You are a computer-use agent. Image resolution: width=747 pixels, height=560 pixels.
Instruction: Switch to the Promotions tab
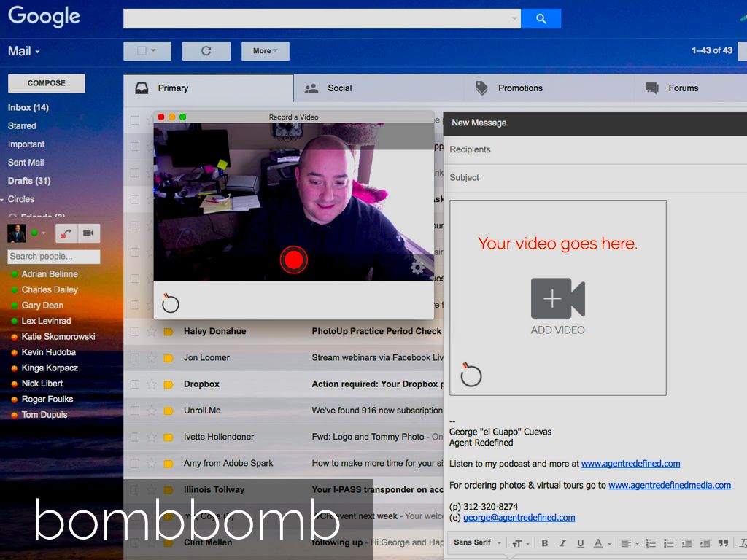pos(519,88)
